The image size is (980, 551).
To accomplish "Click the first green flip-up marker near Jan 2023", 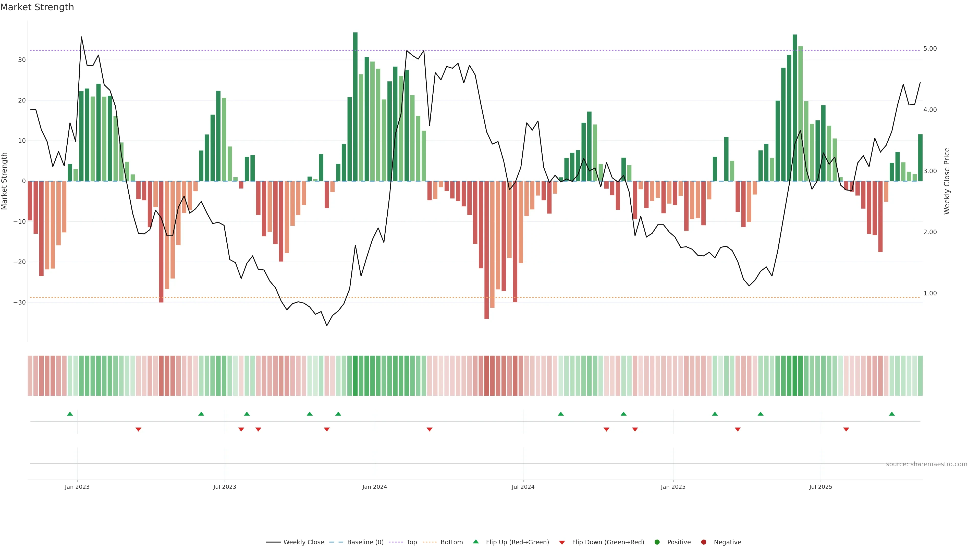I will (x=70, y=414).
